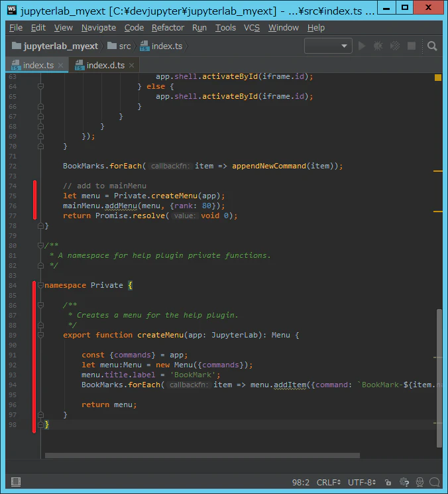Click jupyterlab_myext breadcrumb folder
This screenshot has height=494, width=448.
click(x=55, y=46)
